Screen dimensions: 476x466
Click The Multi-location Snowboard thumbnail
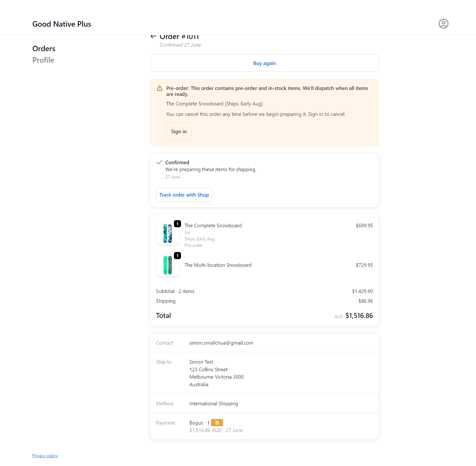coord(167,265)
